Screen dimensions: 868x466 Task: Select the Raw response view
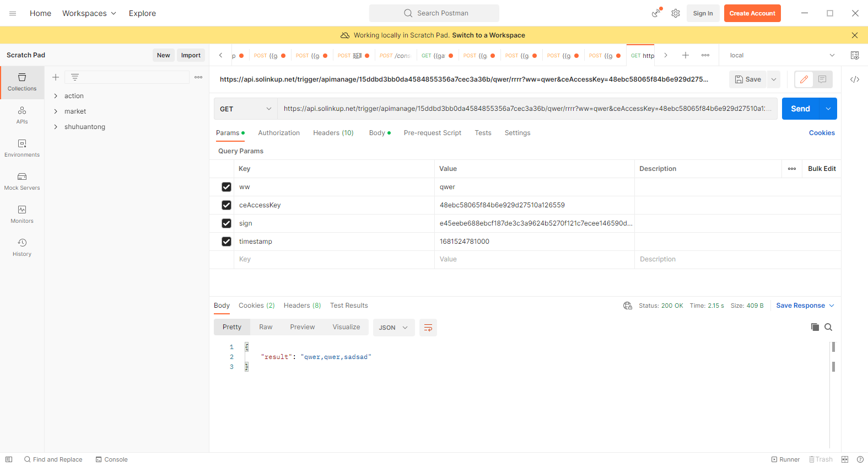(266, 327)
